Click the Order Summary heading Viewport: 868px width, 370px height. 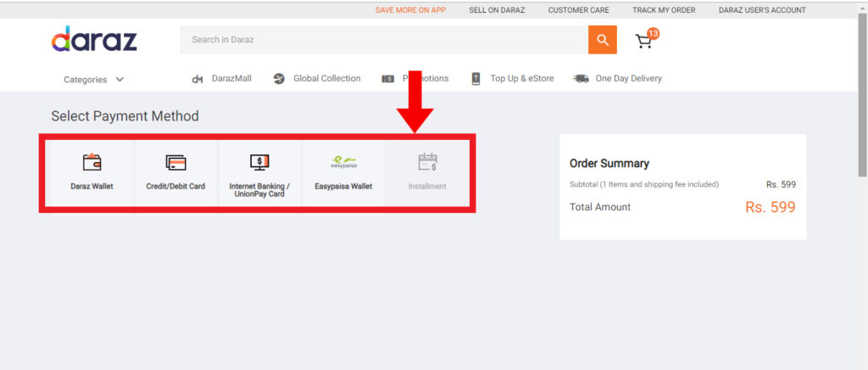(609, 164)
